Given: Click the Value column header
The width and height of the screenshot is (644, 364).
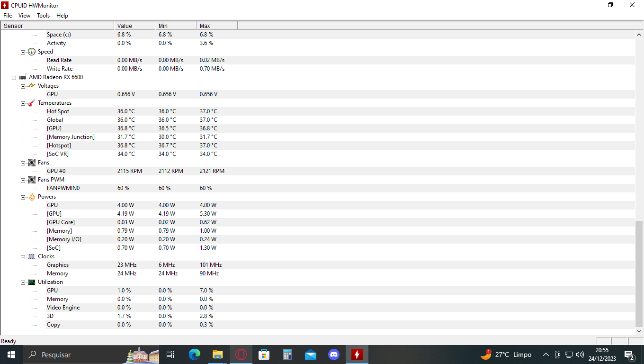Looking at the screenshot, I should tap(134, 26).
